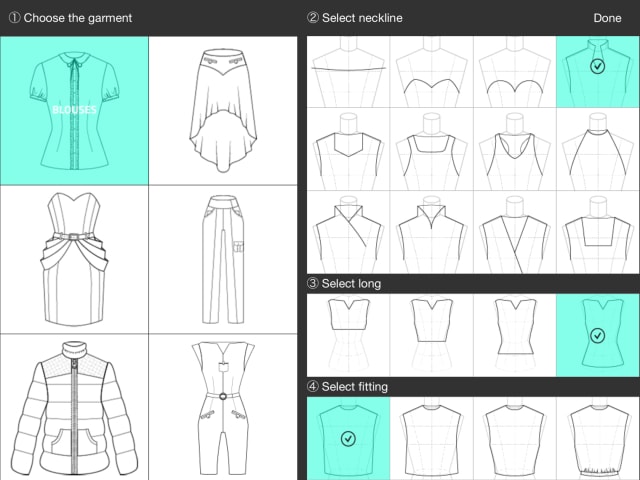Select the cropped bust-length option
The height and width of the screenshot is (480, 640).
point(348,335)
